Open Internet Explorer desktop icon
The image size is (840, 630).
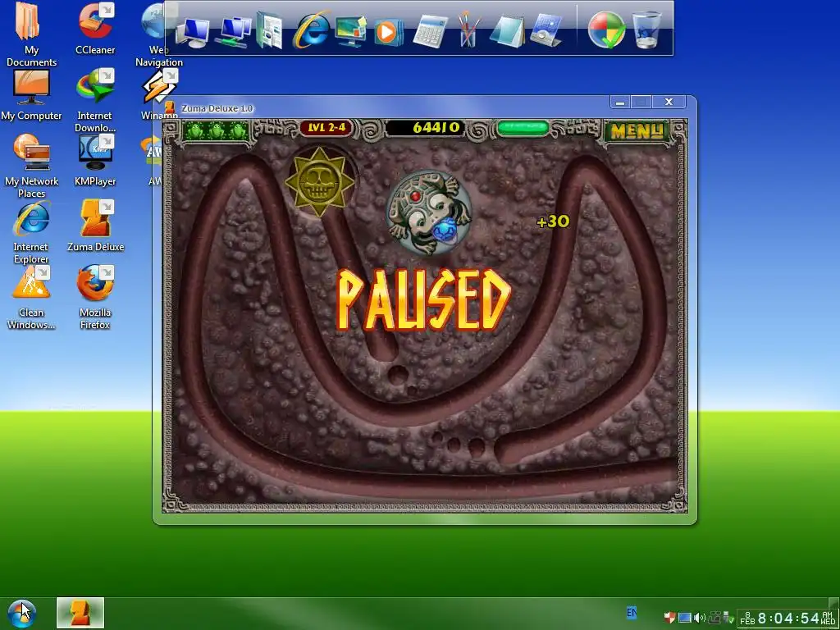click(31, 232)
